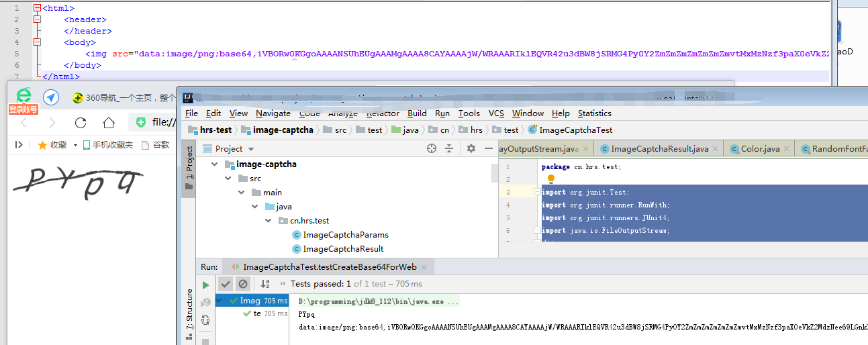Open the VCS menu

[x=496, y=113]
